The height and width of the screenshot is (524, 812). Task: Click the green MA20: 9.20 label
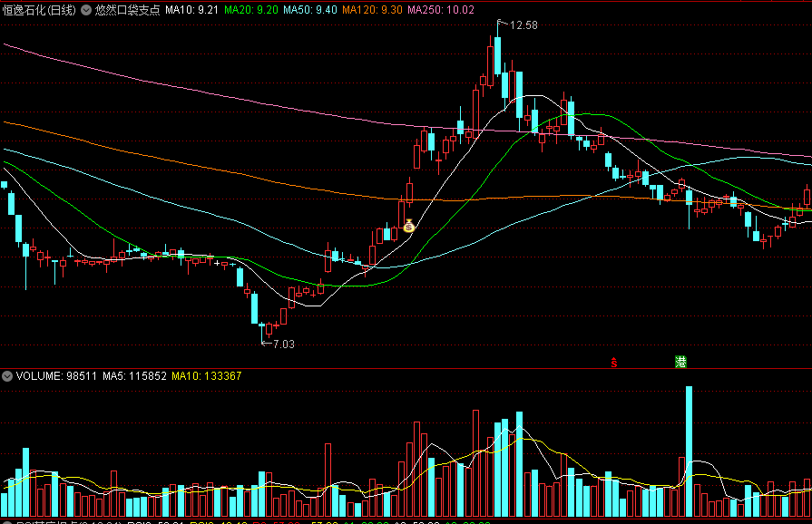coord(251,10)
